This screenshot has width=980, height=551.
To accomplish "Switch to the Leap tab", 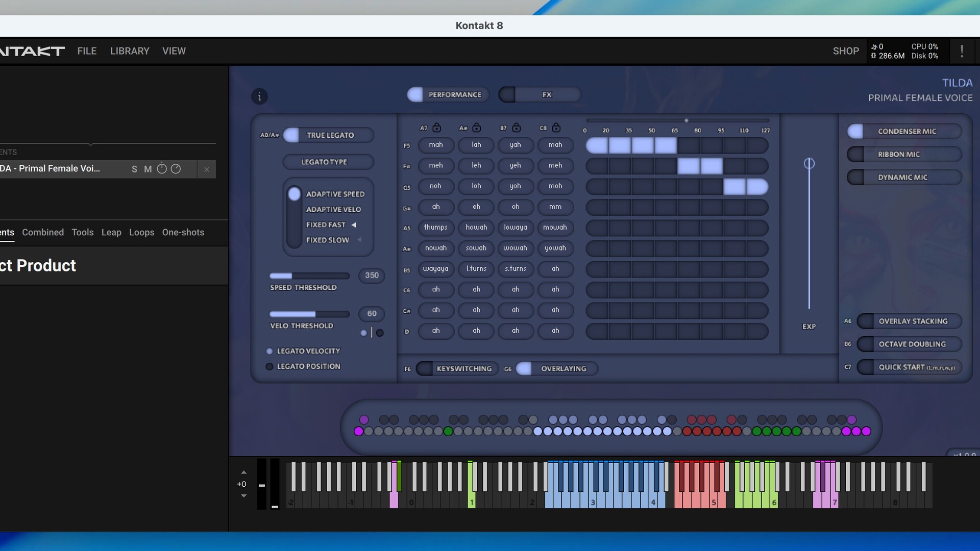I will coord(111,232).
